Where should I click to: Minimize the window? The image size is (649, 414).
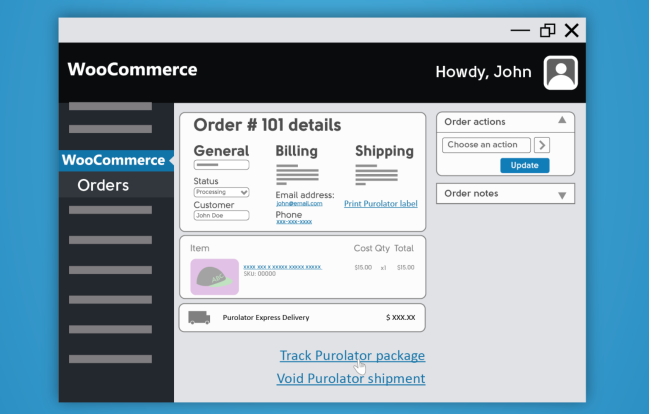click(x=520, y=30)
